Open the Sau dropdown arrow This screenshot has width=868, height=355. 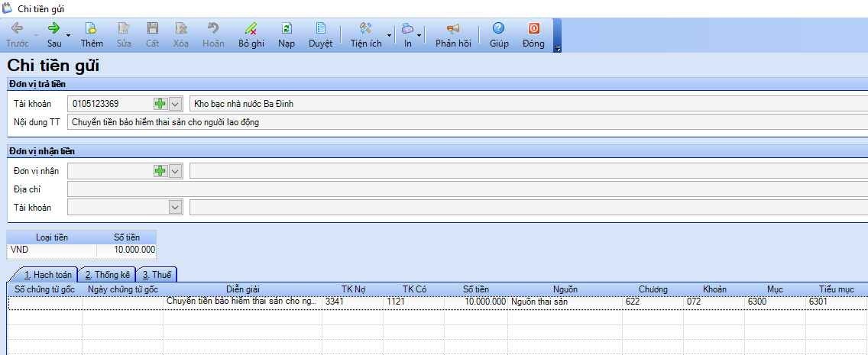69,35
